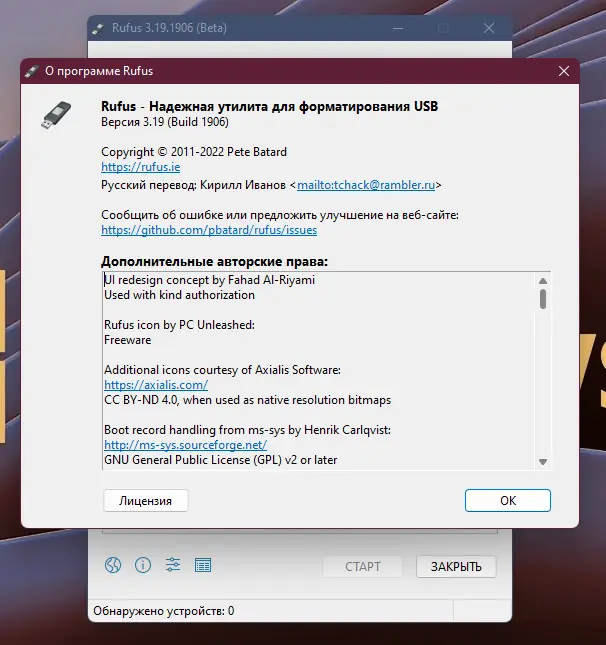Click the 'Русский перевод: Кирилл Иванов' text
The height and width of the screenshot is (645, 606).
193,185
